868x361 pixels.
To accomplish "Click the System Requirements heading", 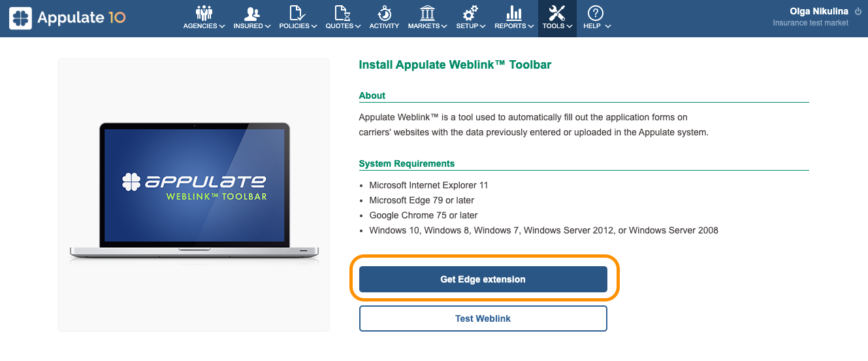I will 407,163.
